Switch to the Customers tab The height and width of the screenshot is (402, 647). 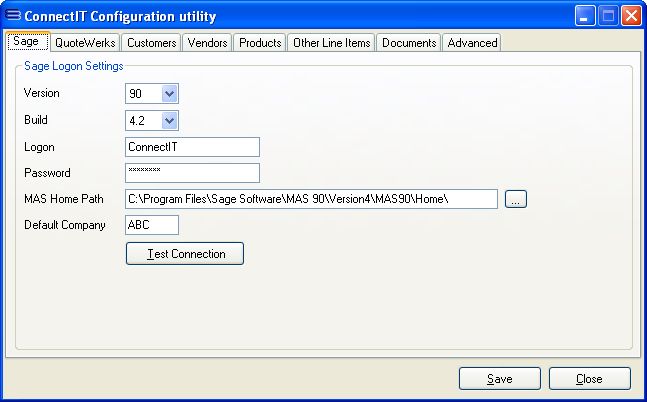151,43
